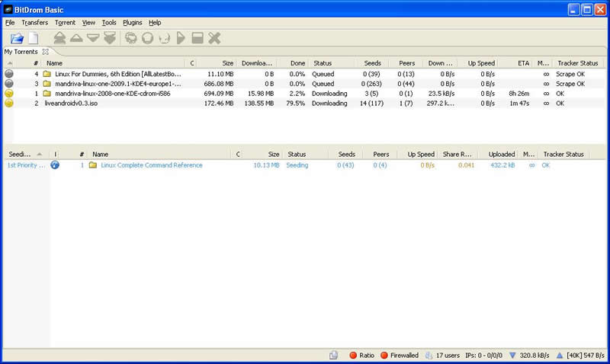Click first round icon after toolbar separator

130,38
